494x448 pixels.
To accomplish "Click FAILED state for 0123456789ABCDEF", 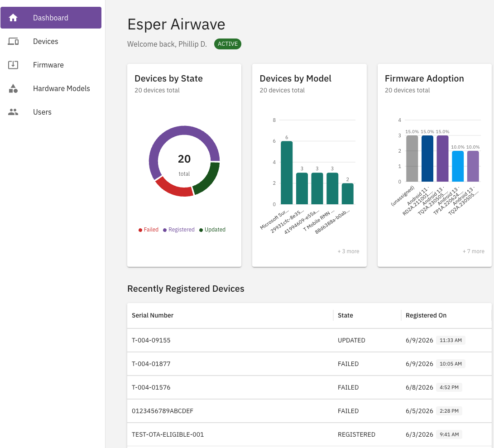I will tap(348, 411).
